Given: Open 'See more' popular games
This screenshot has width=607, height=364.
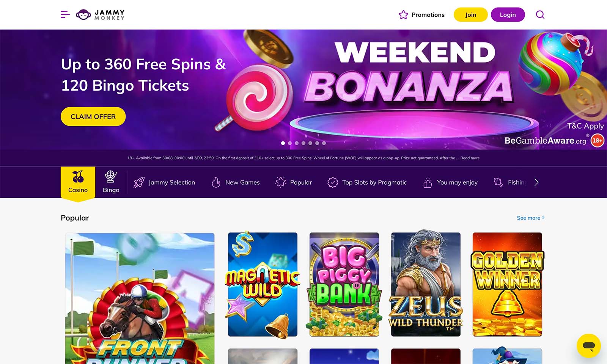Looking at the screenshot, I should [x=530, y=218].
